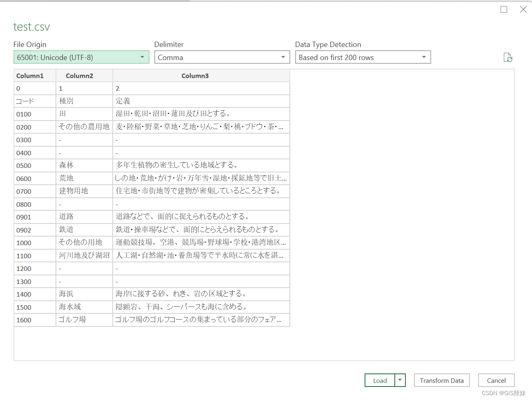Open the Delimiter Comma dropdown
The width and height of the screenshot is (532, 400).
222,57
